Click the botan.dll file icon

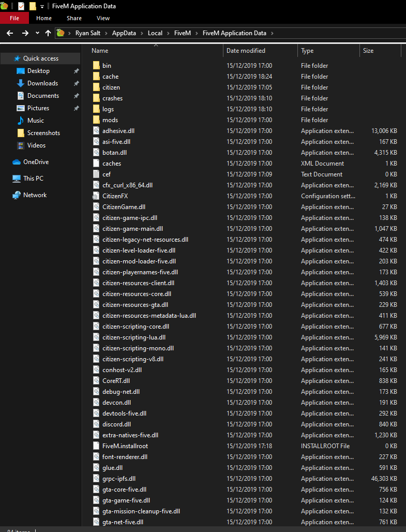[x=96, y=152]
